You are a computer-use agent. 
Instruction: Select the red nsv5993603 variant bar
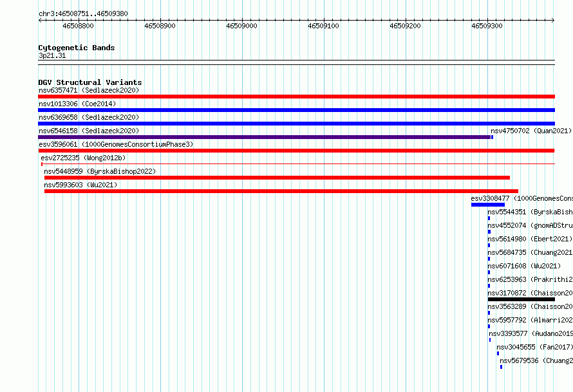(281, 191)
